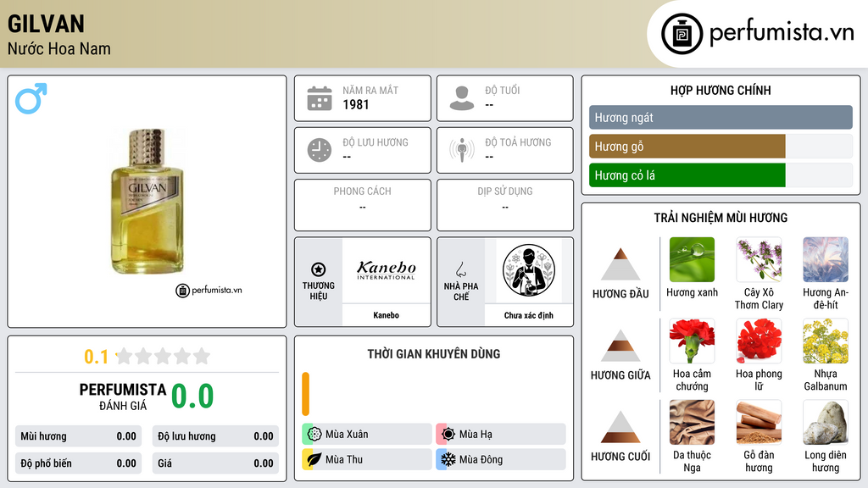Click the person icon beside Độ tuổi
This screenshot has width=868, height=488.
pyautogui.click(x=462, y=98)
